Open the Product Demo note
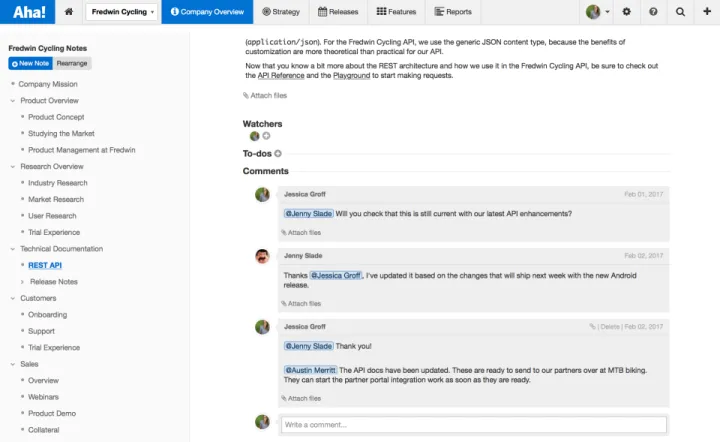Viewport: 720px width, 442px height. (52, 414)
